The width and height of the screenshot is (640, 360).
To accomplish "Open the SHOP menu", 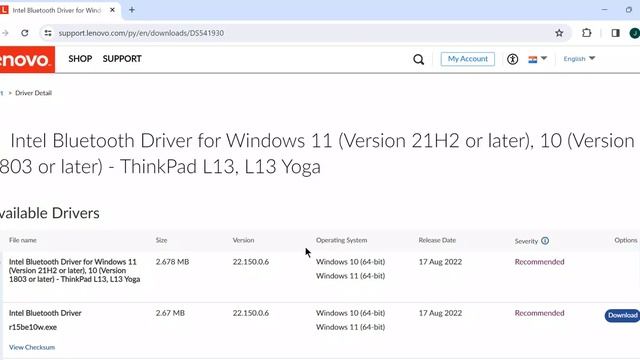I will 80,59.
